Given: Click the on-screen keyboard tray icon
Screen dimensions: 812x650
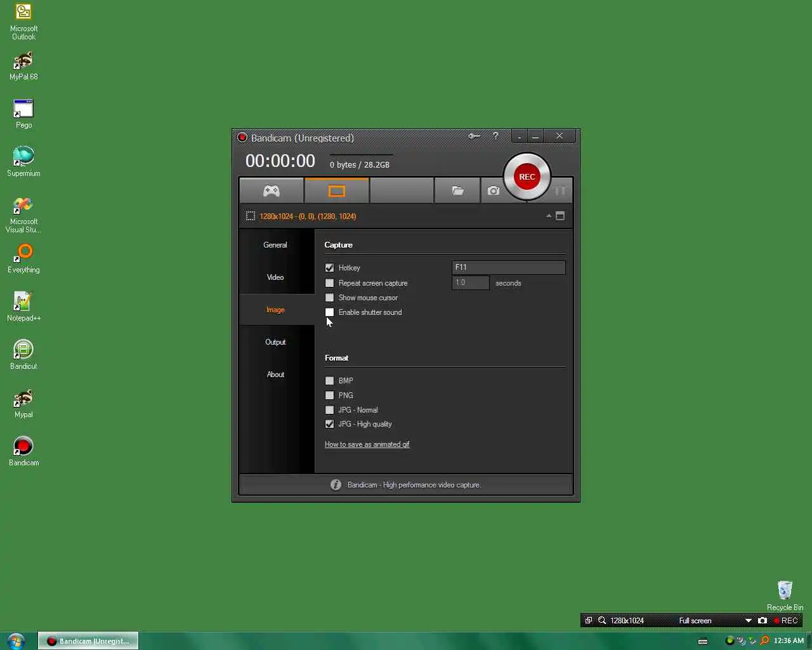Looking at the screenshot, I should click(703, 641).
